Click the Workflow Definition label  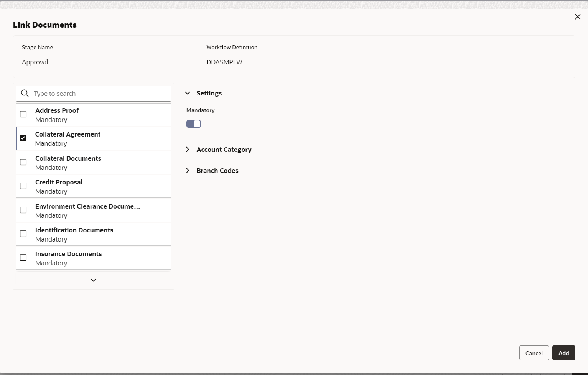click(x=232, y=47)
